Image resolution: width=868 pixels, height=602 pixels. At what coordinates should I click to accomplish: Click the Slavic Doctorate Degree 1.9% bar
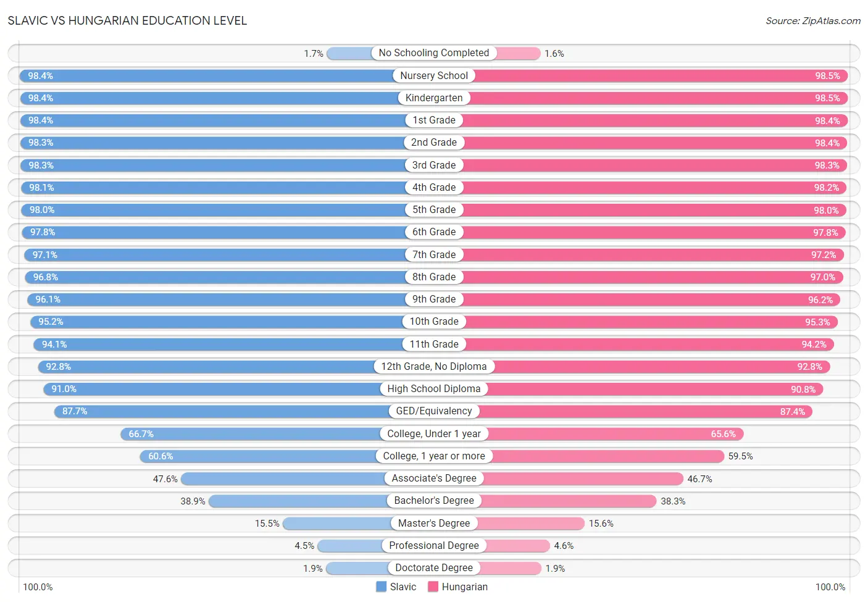click(x=357, y=568)
